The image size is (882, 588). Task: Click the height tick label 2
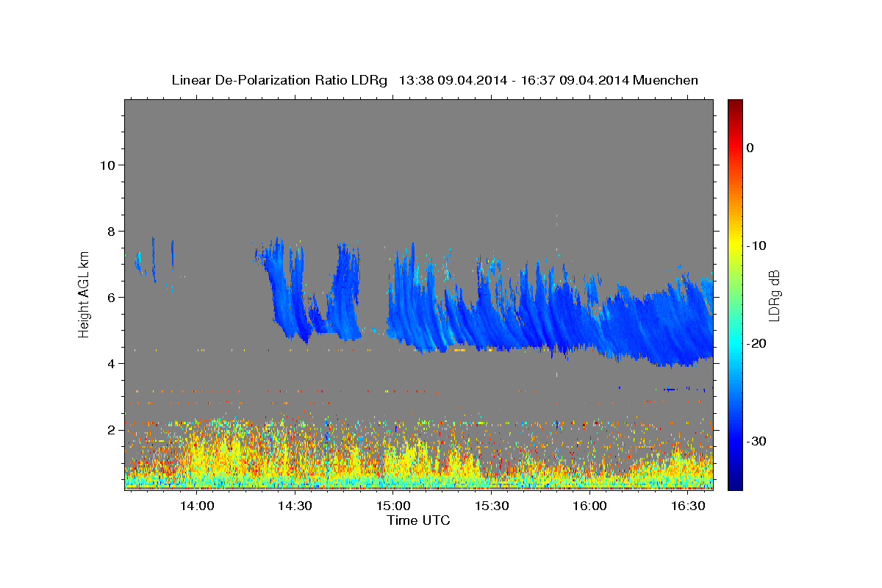click(x=112, y=429)
